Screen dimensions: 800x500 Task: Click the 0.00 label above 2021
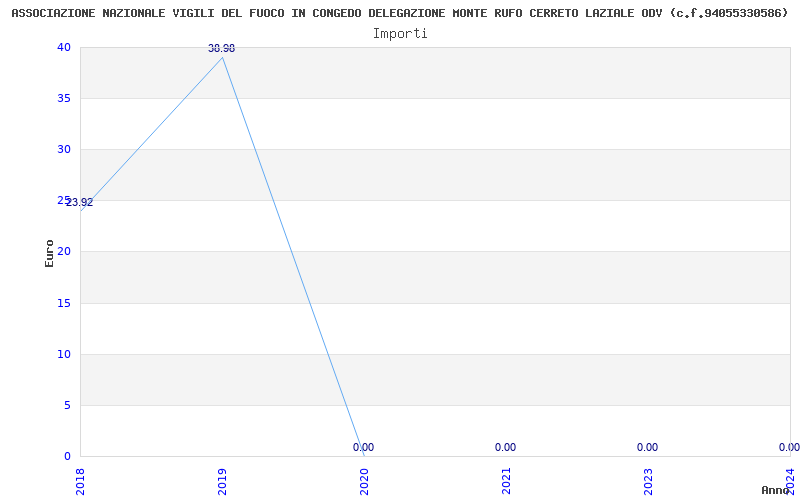[505, 447]
